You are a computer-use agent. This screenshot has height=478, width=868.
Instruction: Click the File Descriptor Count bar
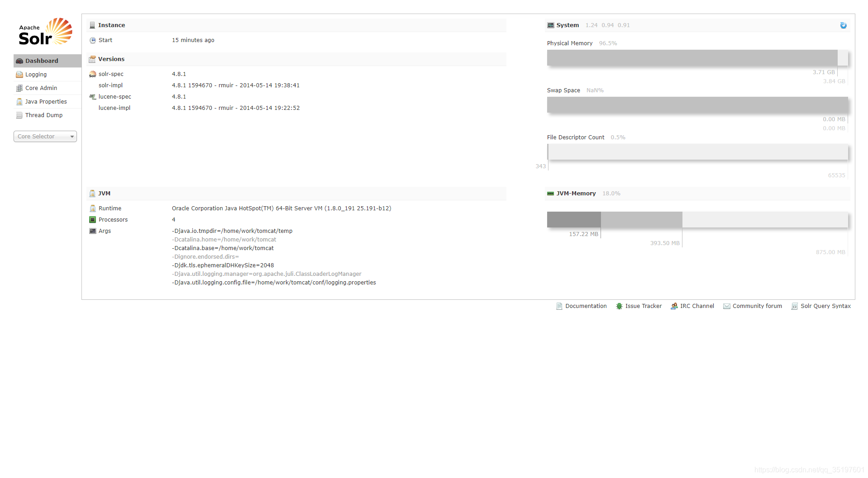click(x=697, y=152)
